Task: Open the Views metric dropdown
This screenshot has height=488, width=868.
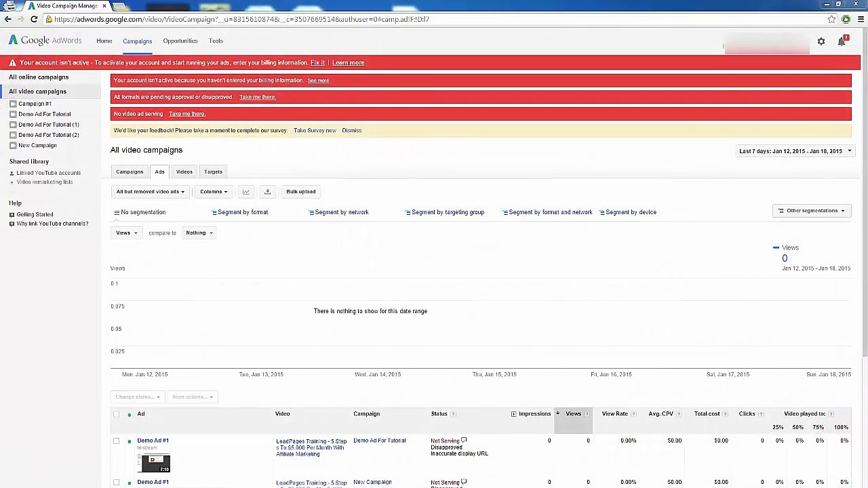Action: [x=126, y=233]
